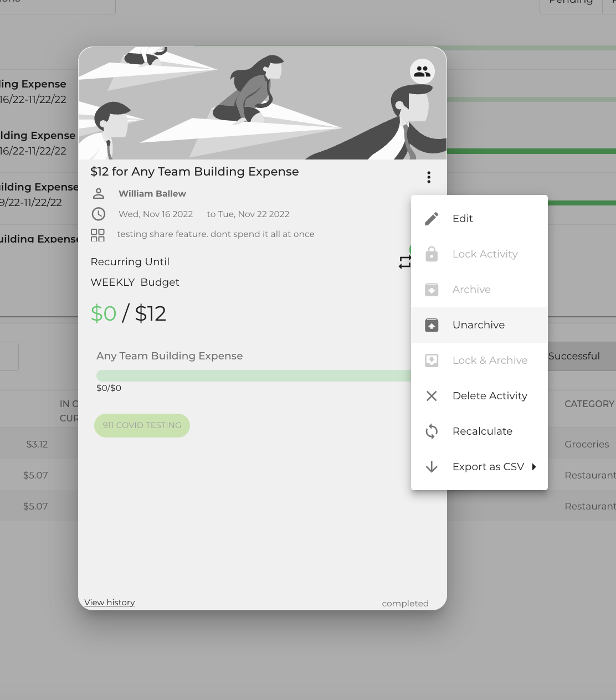Click the 'WEEKLY Budget' label
This screenshot has width=616, height=700.
click(135, 282)
